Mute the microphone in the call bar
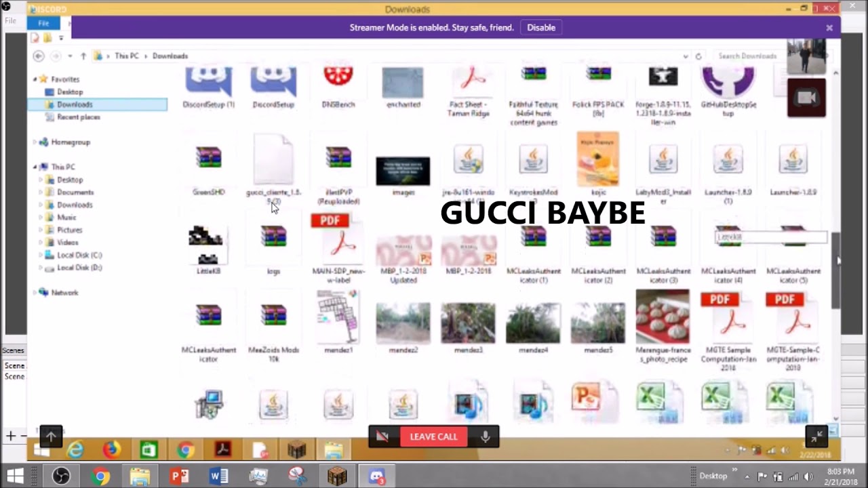The image size is (868, 488). pyautogui.click(x=486, y=437)
